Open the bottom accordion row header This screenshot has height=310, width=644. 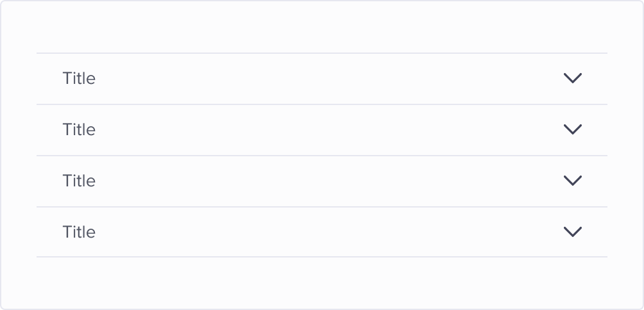point(321,232)
